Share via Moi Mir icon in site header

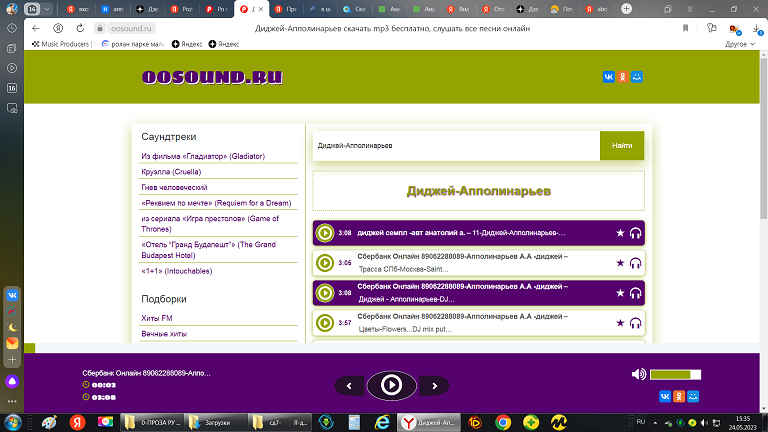pyautogui.click(x=637, y=77)
